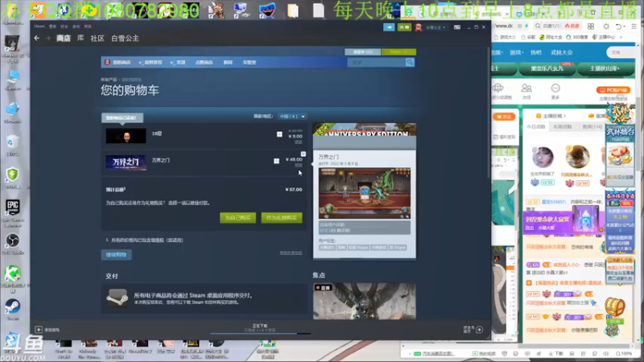The image size is (644, 362).
Task: Click the Big Picture mode icon
Action: point(457,27)
